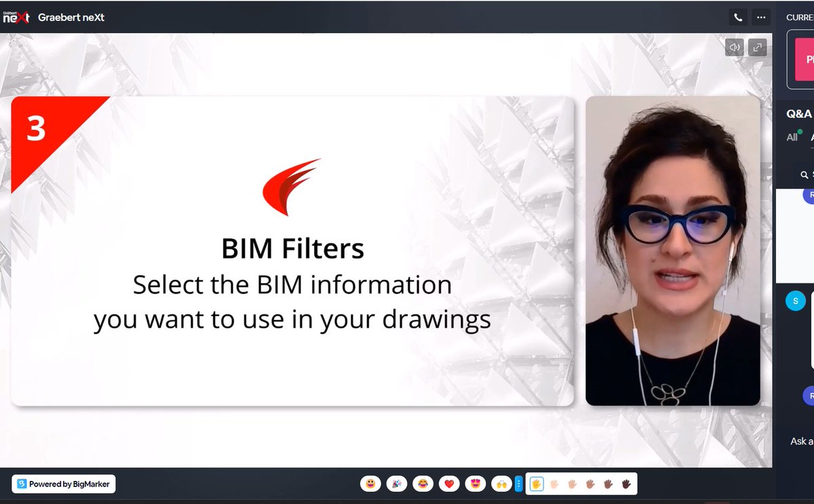Send the red heart emoji reaction
814x504 pixels.
click(448, 484)
